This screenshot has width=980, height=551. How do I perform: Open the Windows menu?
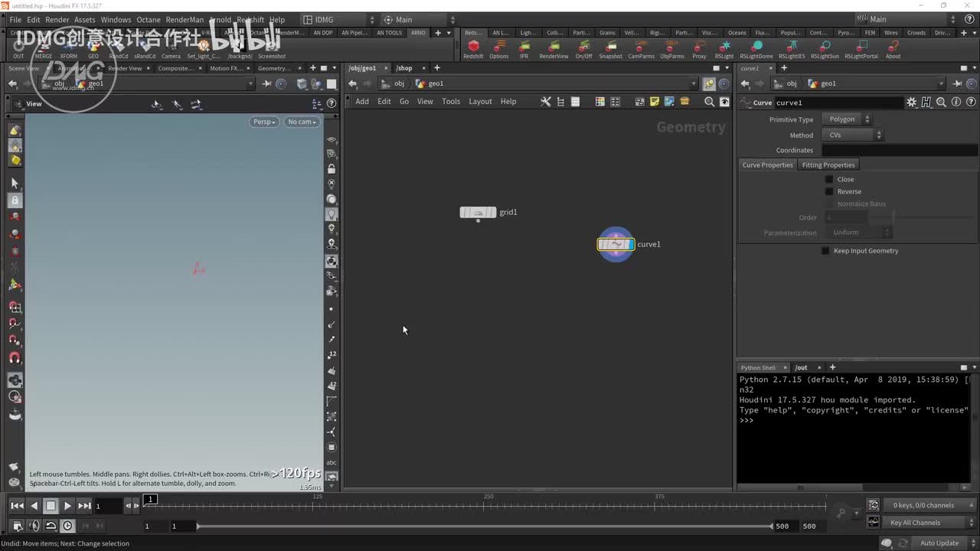pos(116,20)
